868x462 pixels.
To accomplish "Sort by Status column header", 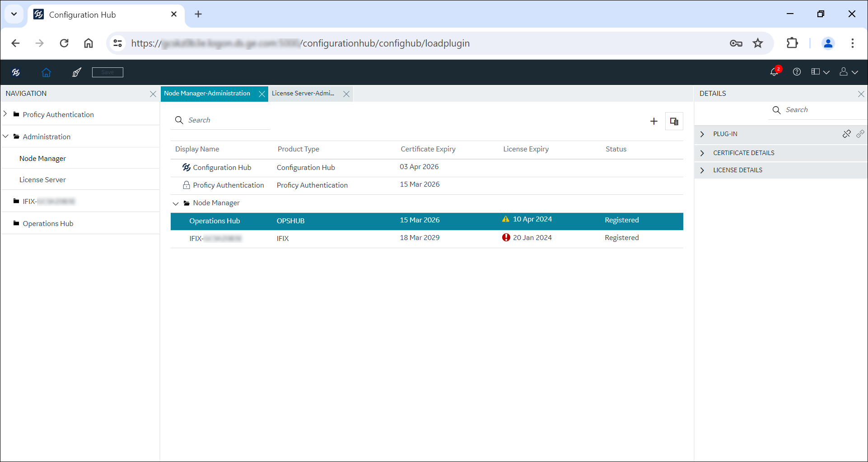I will (x=616, y=149).
